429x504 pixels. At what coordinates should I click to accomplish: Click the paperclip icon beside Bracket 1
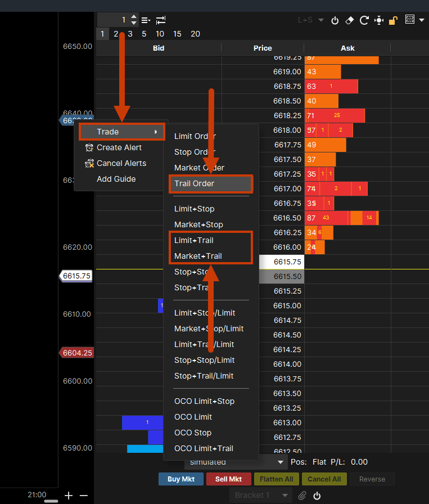coord(302,496)
